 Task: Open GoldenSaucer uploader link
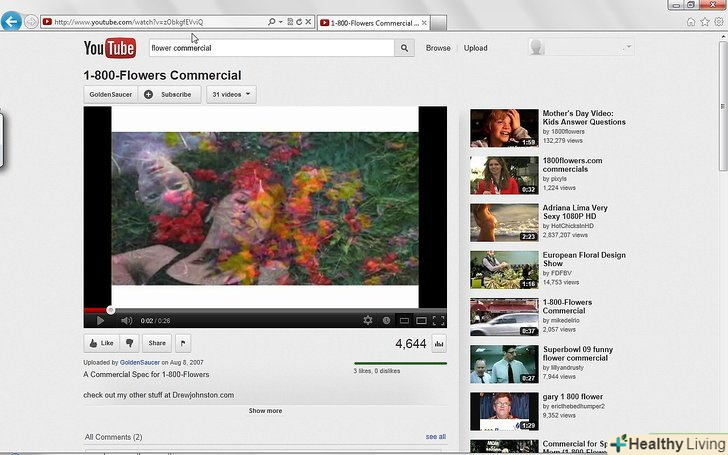click(x=140, y=362)
